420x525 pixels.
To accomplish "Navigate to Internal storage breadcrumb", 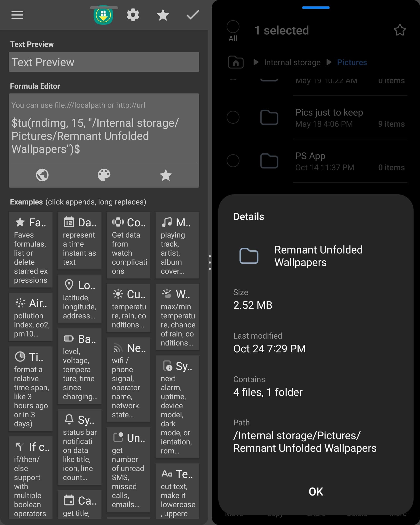I will [292, 62].
